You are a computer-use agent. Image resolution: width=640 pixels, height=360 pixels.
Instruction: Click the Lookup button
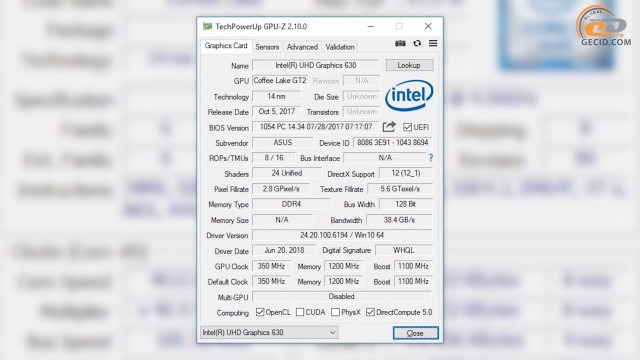coord(409,65)
